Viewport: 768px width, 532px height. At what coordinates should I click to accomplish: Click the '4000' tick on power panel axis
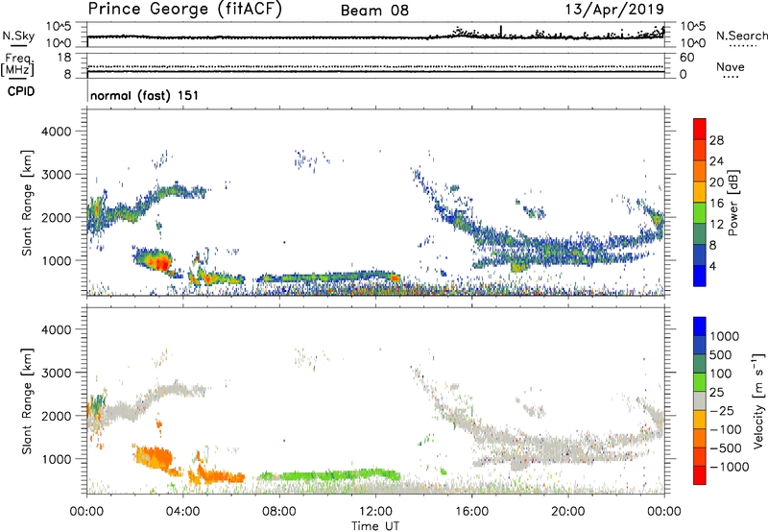point(57,132)
